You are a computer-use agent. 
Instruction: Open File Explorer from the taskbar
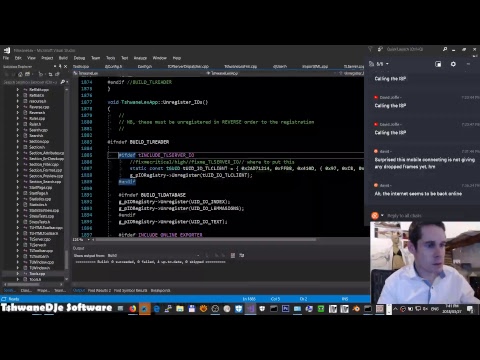180,309
